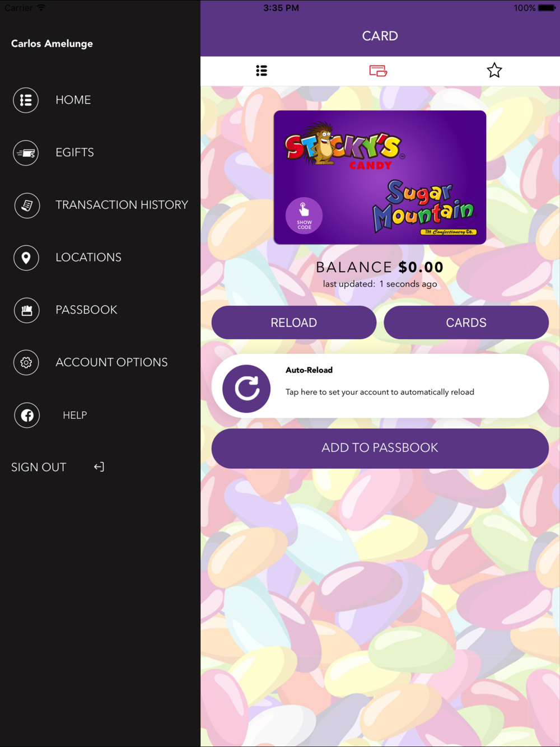
Task: Open the eGifts card icon
Action: 26,153
